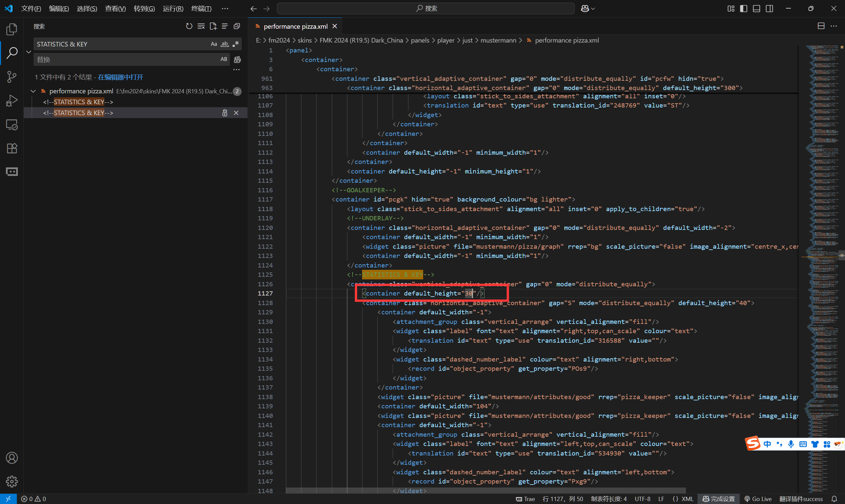This screenshot has width=845, height=504.
Task: Open the 运行(R) menu
Action: 173,9
